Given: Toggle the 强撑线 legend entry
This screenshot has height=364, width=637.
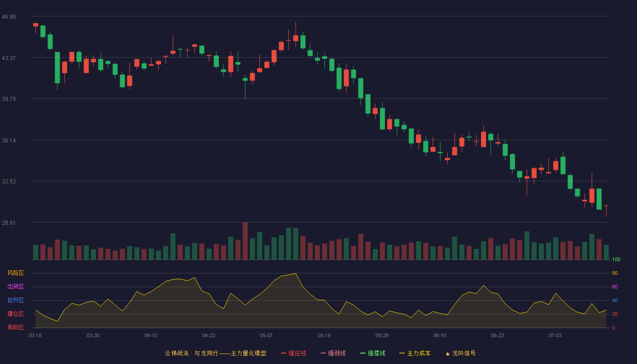Looking at the screenshot, I should pos(373,353).
